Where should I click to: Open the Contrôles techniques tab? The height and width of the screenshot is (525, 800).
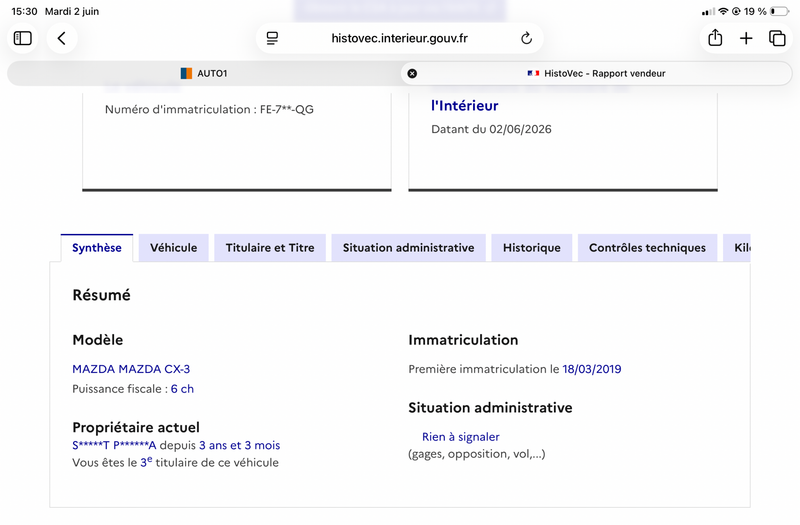tap(647, 248)
